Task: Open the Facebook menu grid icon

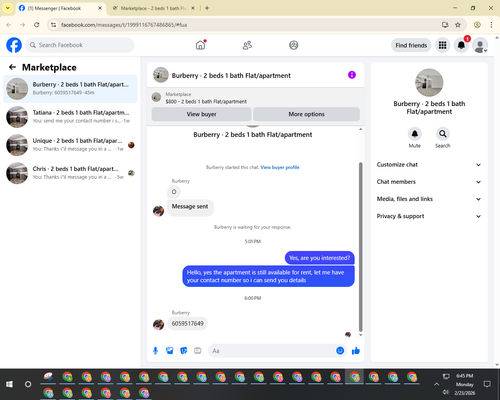Action: [x=442, y=45]
